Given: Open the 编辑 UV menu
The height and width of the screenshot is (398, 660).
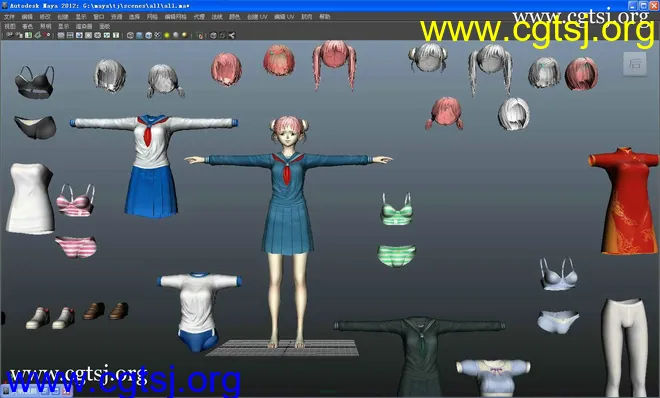Looking at the screenshot, I should tap(284, 17).
